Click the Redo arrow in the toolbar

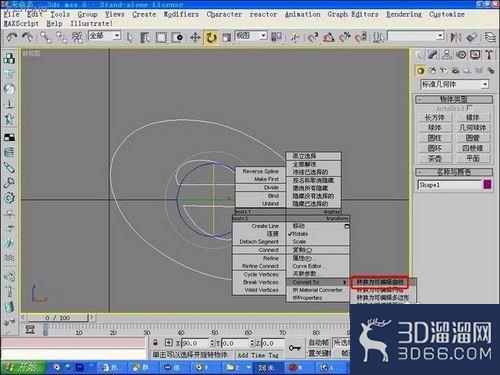point(27,37)
